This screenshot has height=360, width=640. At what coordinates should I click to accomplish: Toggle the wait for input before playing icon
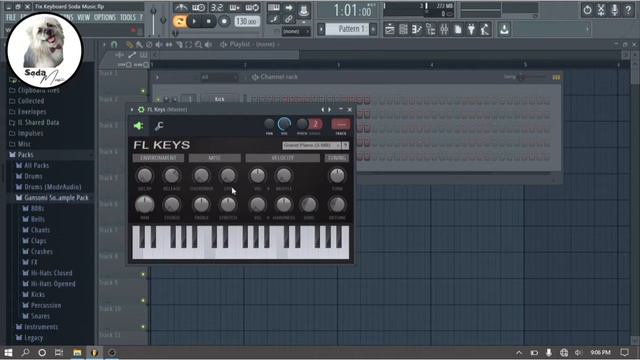click(x=199, y=7)
